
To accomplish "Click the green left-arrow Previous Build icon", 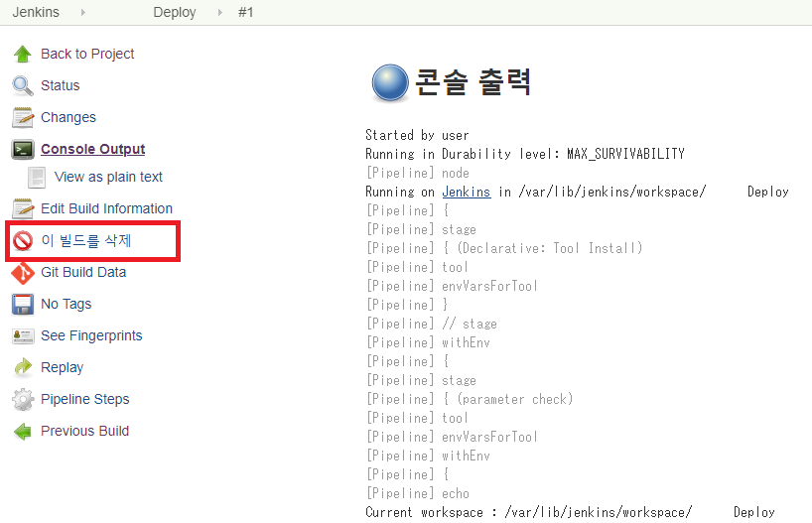I will coord(22,432).
